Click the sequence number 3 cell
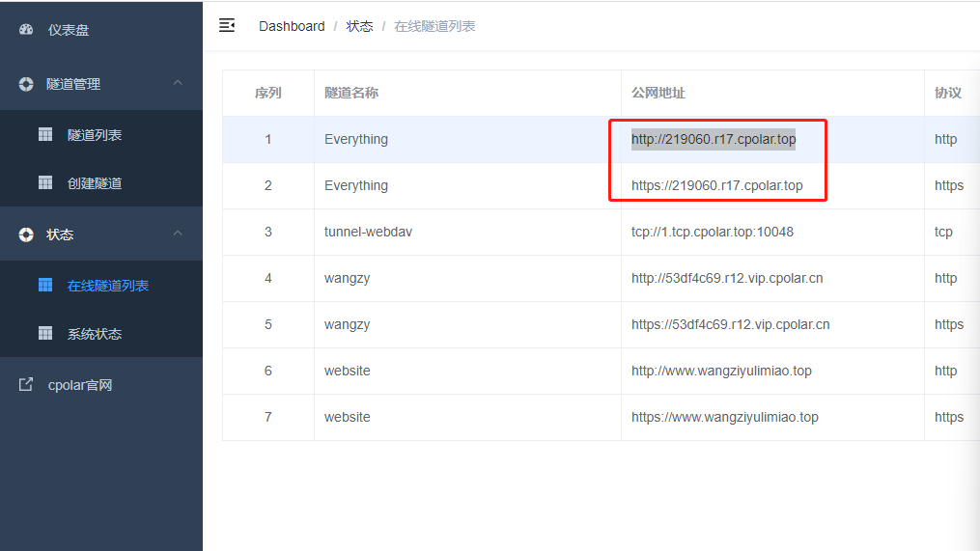This screenshot has height=551, width=980. pyautogui.click(x=268, y=232)
